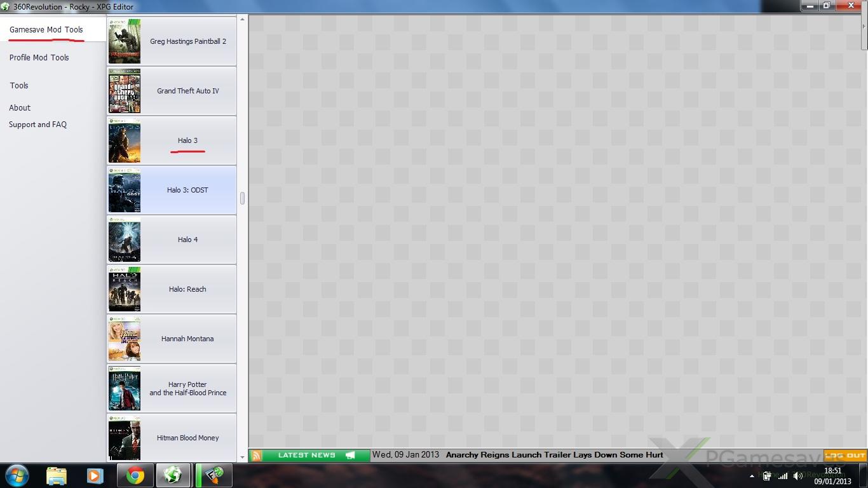Click the Halo: Reach cover icon

pyautogui.click(x=125, y=289)
